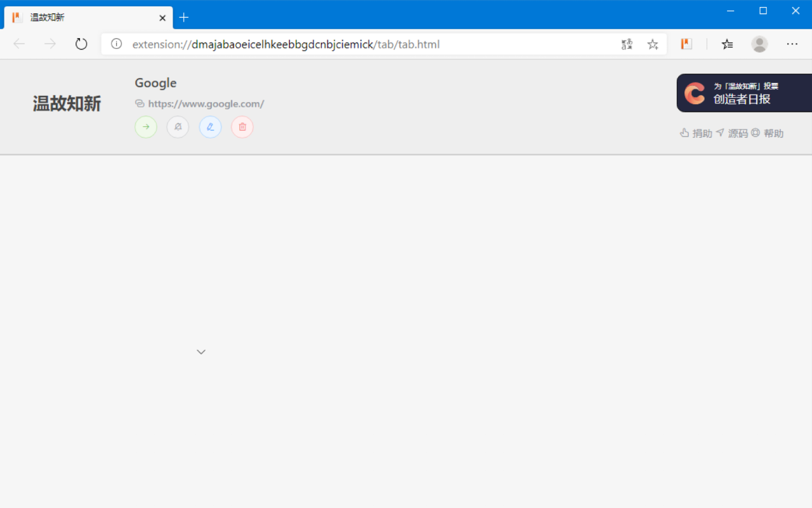This screenshot has height=508, width=812.
Task: Select the 温故知新 browser tab
Action: click(x=89, y=17)
